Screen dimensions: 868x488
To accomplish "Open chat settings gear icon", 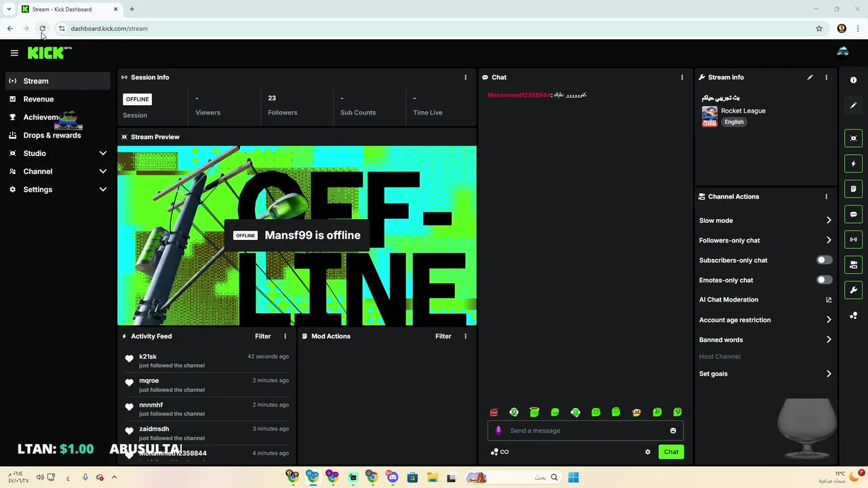I will [x=648, y=452].
